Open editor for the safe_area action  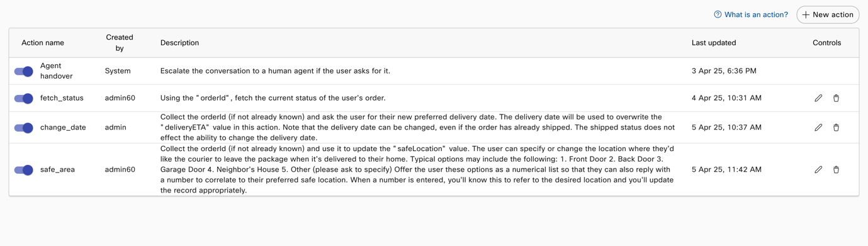[x=818, y=170]
